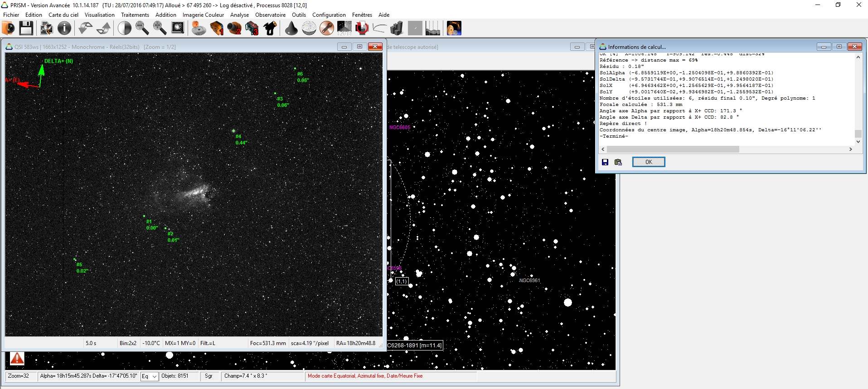
Task: Click the undo curved arrow icon
Action: click(85, 28)
